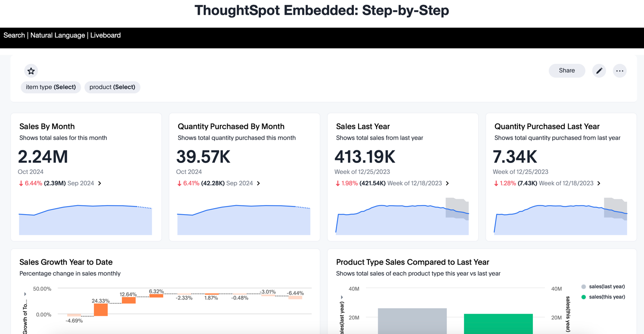Click the chevron beside Sep 2024 on Quantity Purchased

258,183
